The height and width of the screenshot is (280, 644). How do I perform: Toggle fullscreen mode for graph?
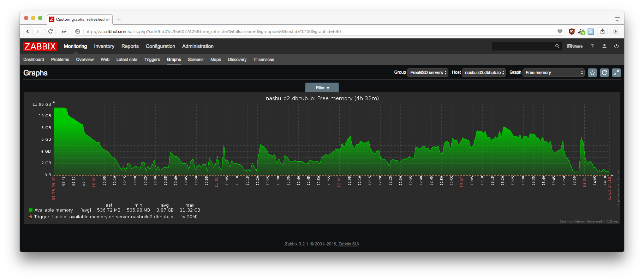616,73
